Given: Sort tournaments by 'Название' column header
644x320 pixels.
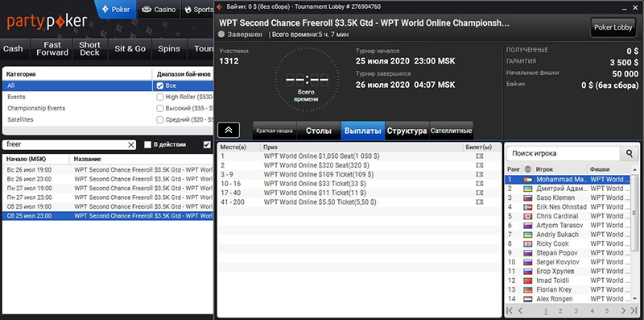Looking at the screenshot, I should pos(142,159).
